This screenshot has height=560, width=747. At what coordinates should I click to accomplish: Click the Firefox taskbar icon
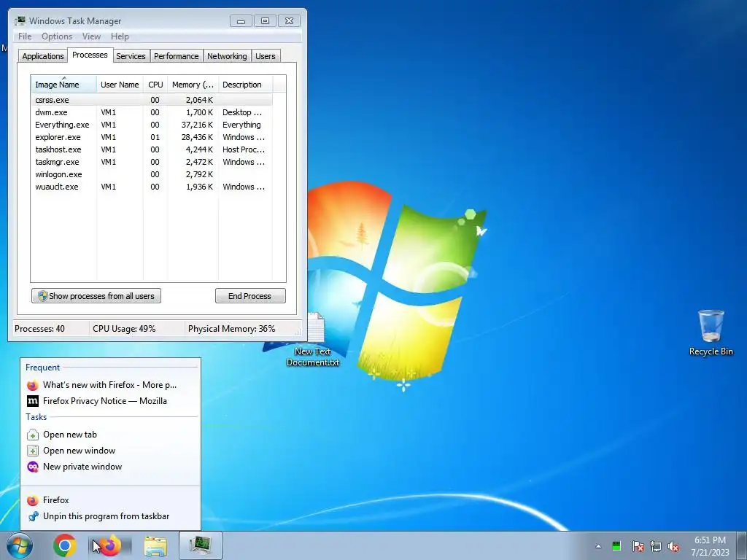(x=110, y=545)
